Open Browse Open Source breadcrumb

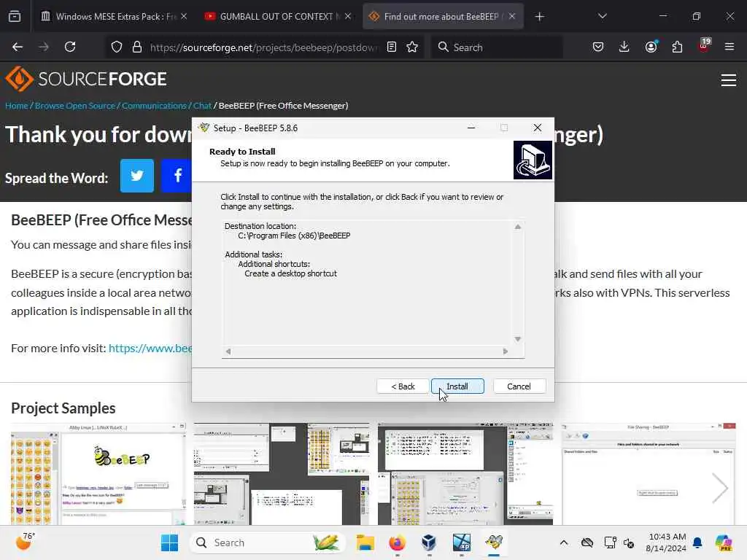point(75,106)
